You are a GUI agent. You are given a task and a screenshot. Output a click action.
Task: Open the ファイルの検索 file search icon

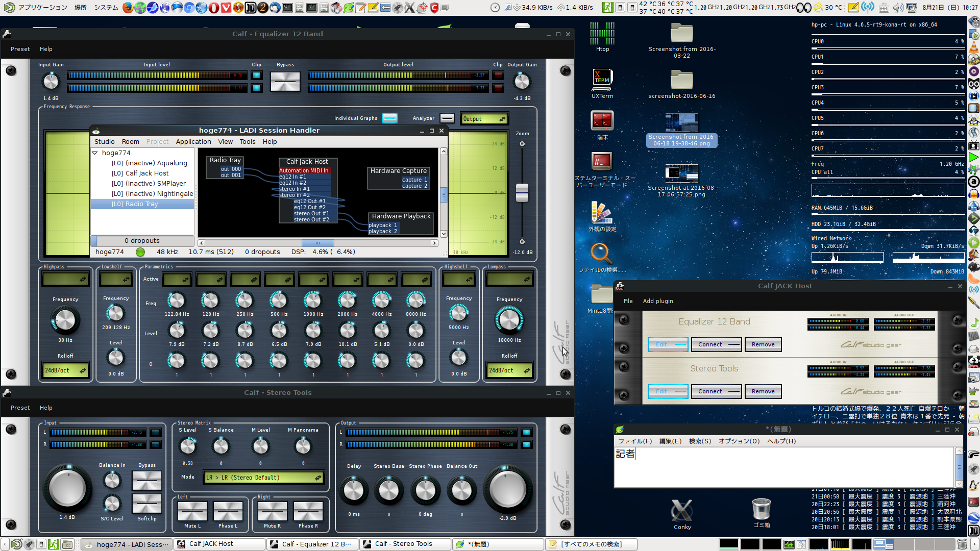602,258
